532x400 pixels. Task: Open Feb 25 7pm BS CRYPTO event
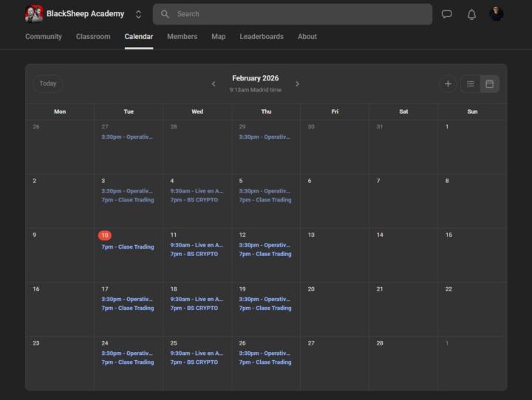[x=194, y=362]
